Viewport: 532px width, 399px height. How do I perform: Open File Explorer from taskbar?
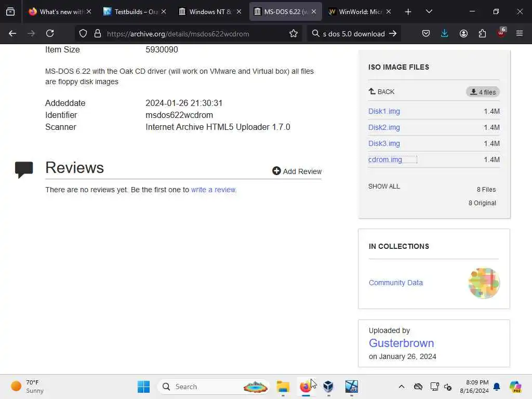[283, 387]
